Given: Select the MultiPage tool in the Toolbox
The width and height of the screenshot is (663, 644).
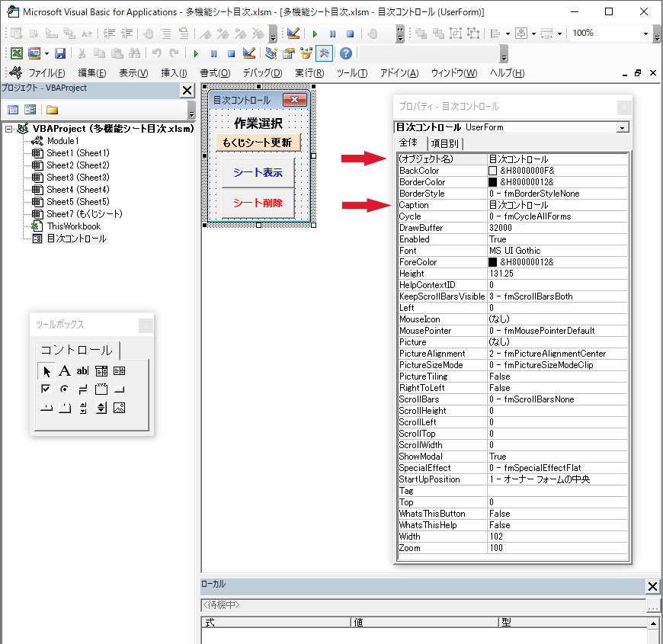Looking at the screenshot, I should point(64,408).
